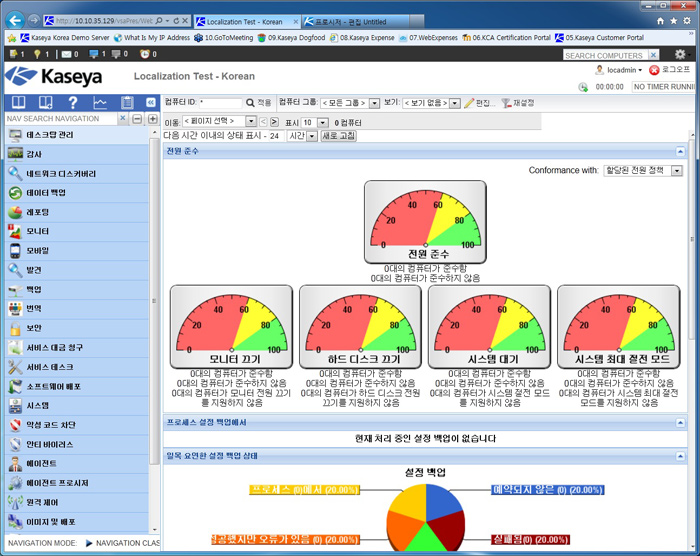The image size is (700, 556).
Task: Open 데스크탑 관리 module
Action: 77,134
